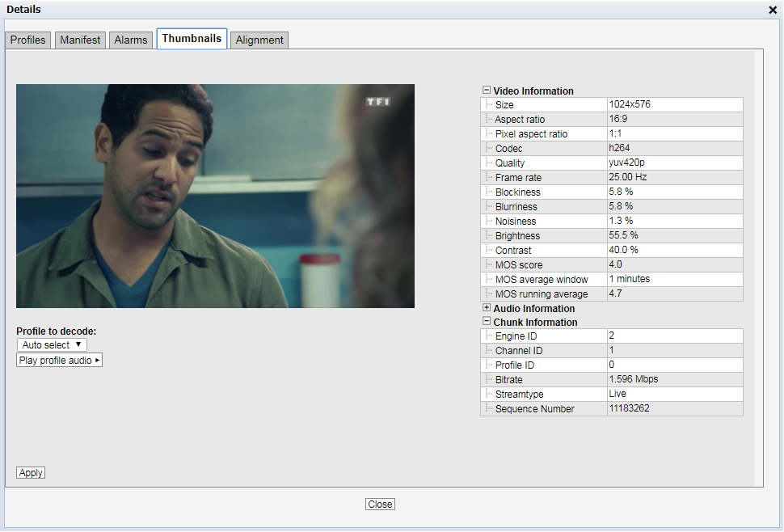Collapse the Chunk Information section
Screen dimensions: 784x532
point(487,322)
